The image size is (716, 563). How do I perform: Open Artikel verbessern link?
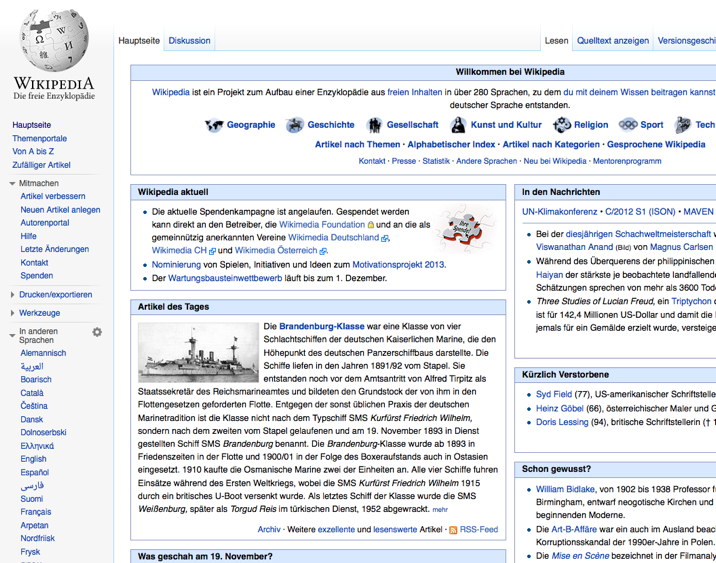coord(53,196)
